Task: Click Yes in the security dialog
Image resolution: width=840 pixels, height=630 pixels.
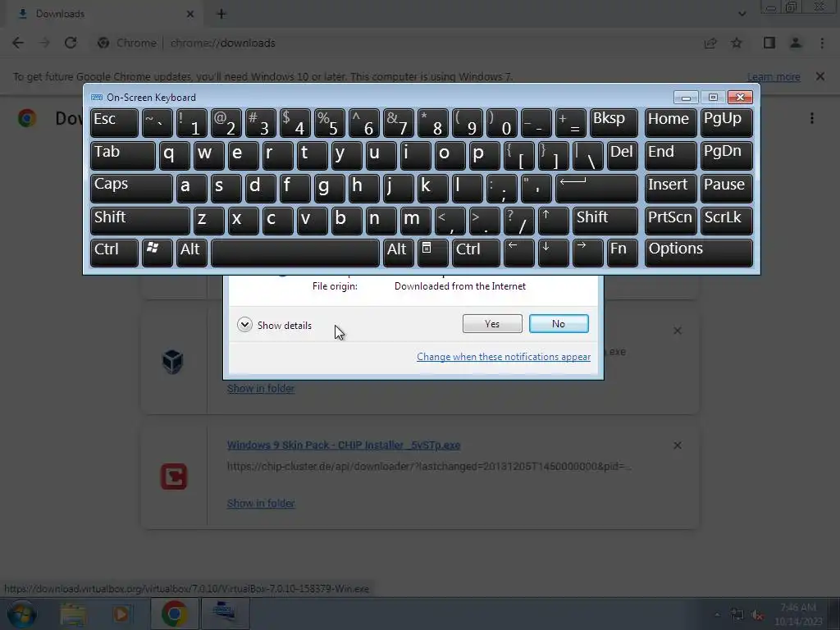Action: tap(492, 323)
